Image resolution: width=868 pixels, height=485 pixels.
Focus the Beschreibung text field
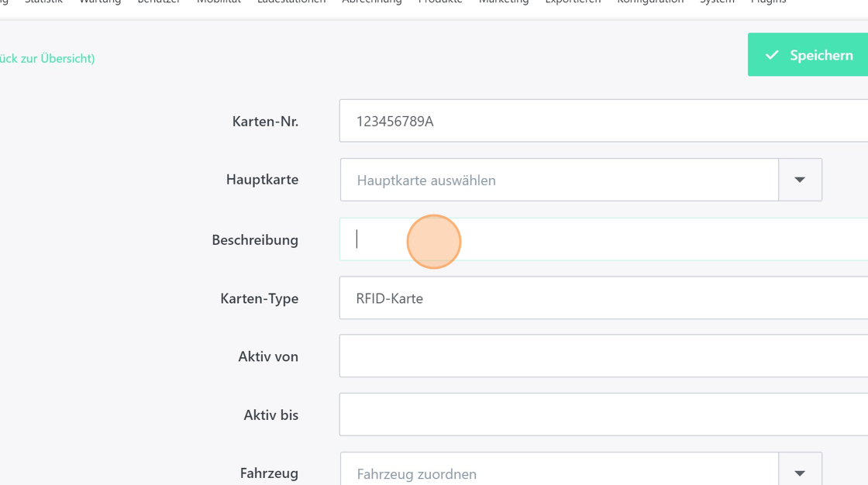pos(603,239)
